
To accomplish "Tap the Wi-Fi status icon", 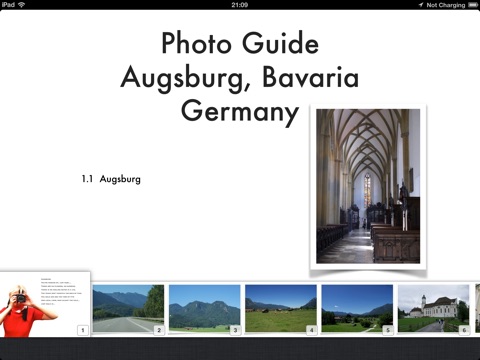I will point(22,5).
